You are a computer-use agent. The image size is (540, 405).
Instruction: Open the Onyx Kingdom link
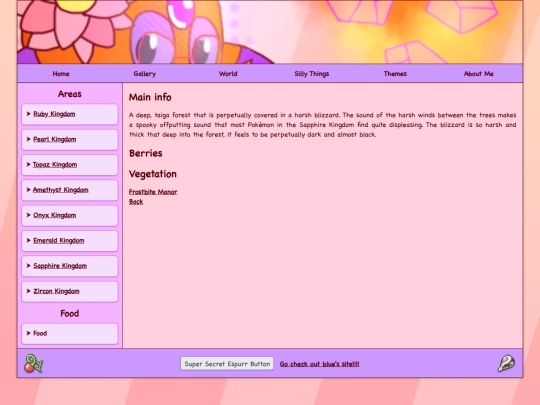pos(54,215)
